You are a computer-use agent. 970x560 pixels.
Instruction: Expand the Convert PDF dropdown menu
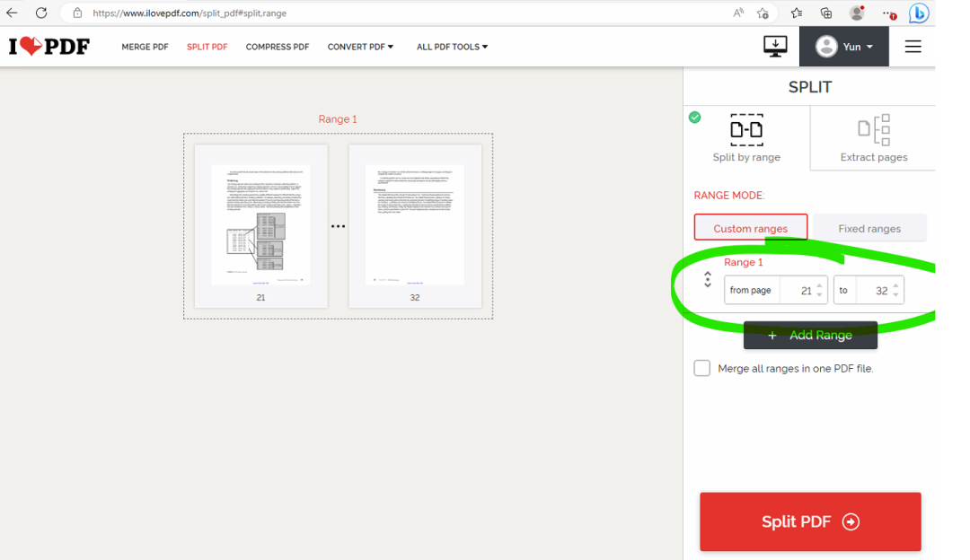361,47
